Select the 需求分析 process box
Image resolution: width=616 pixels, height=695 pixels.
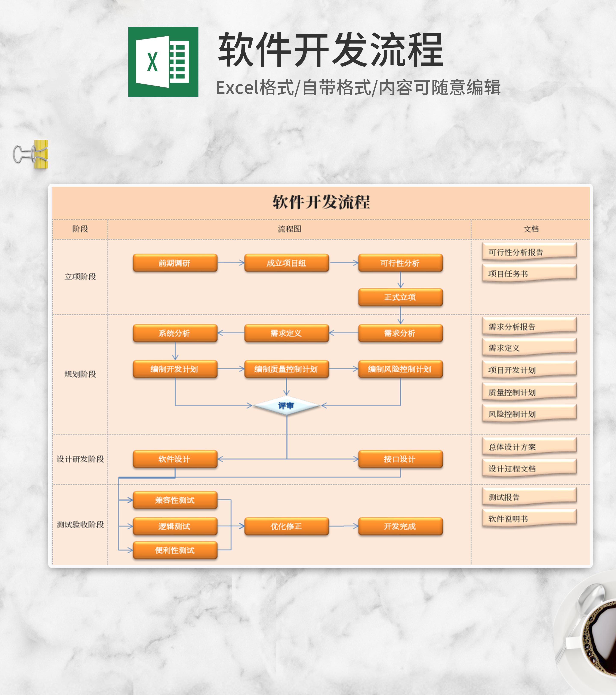[400, 333]
